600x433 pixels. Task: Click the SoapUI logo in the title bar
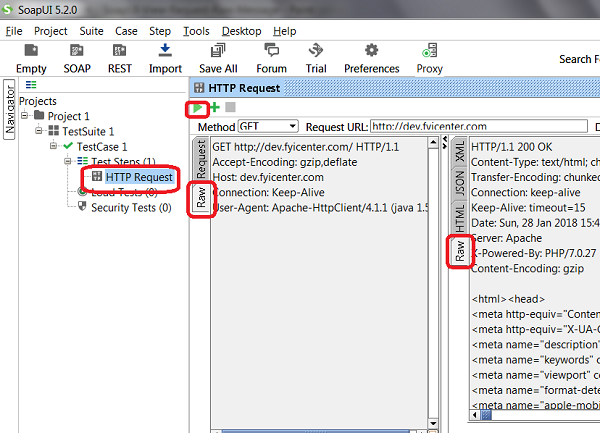pos(8,9)
